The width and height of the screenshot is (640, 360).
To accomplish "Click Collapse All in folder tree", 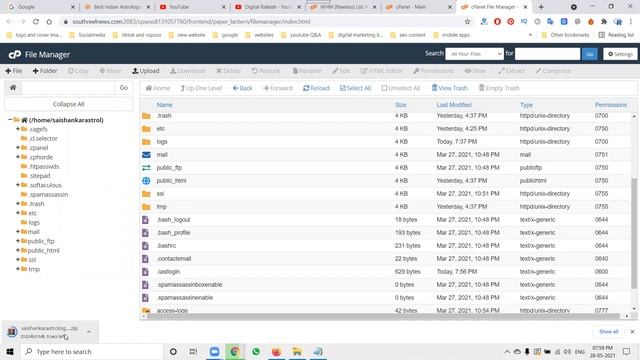I will pos(68,104).
